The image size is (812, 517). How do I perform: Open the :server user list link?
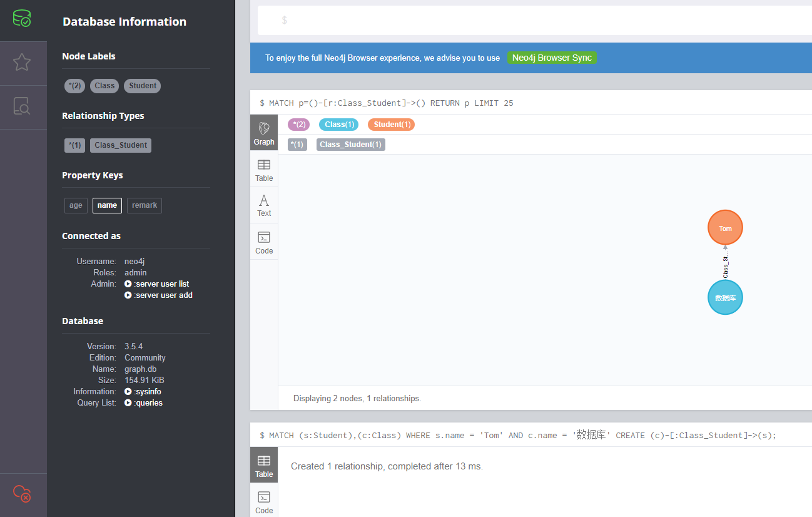(161, 284)
